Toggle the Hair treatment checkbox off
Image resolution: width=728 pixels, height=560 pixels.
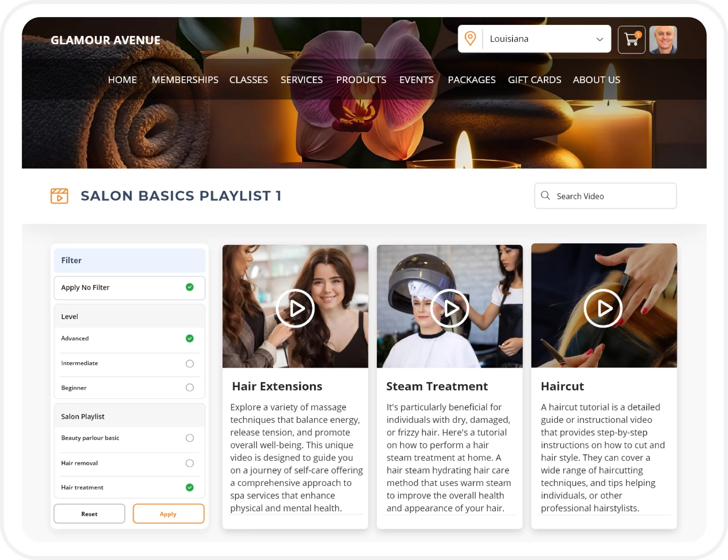point(189,487)
